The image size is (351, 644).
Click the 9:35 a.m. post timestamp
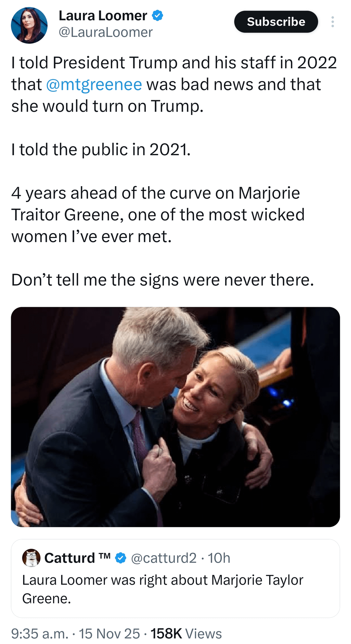click(40, 633)
